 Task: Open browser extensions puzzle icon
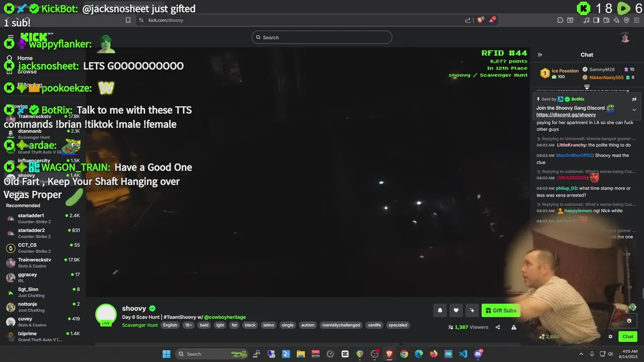click(x=560, y=20)
